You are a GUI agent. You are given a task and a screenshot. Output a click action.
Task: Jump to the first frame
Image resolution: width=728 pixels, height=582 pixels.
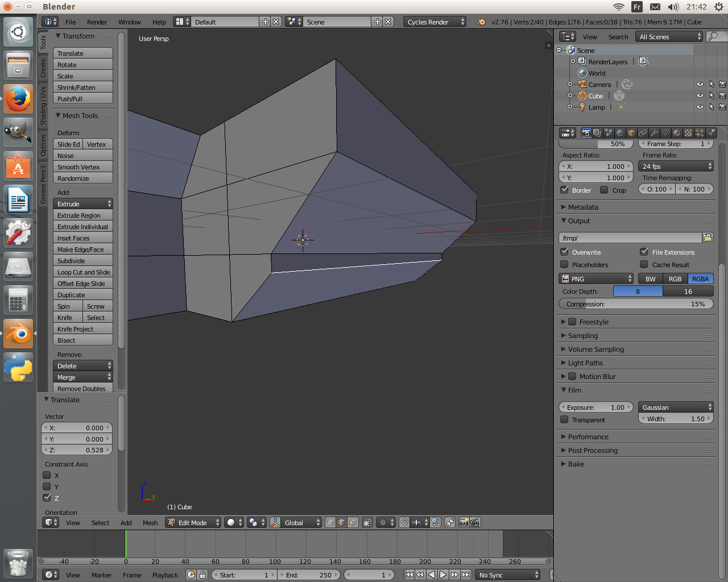point(409,575)
